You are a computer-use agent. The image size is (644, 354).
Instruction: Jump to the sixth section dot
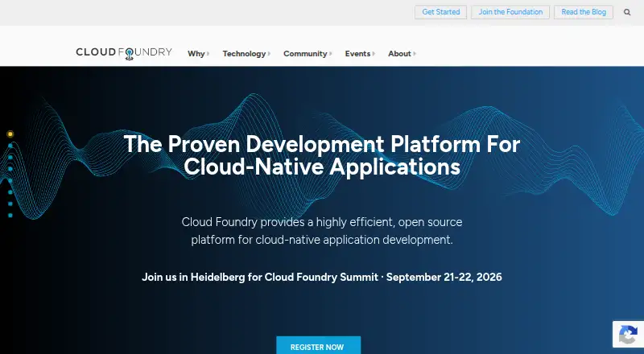point(10,192)
